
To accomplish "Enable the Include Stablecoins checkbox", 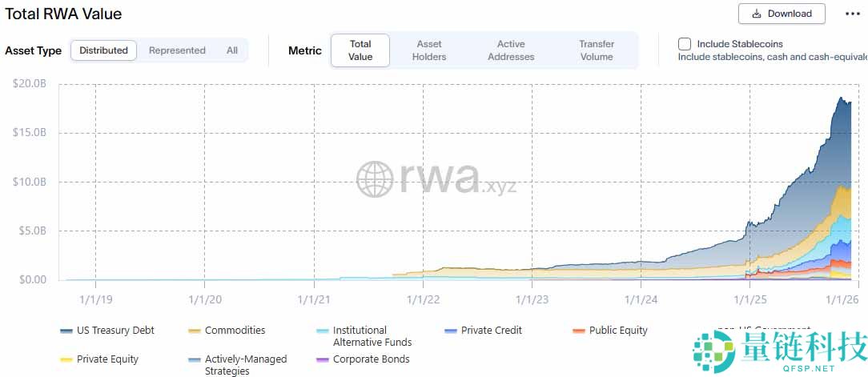I will (x=685, y=44).
